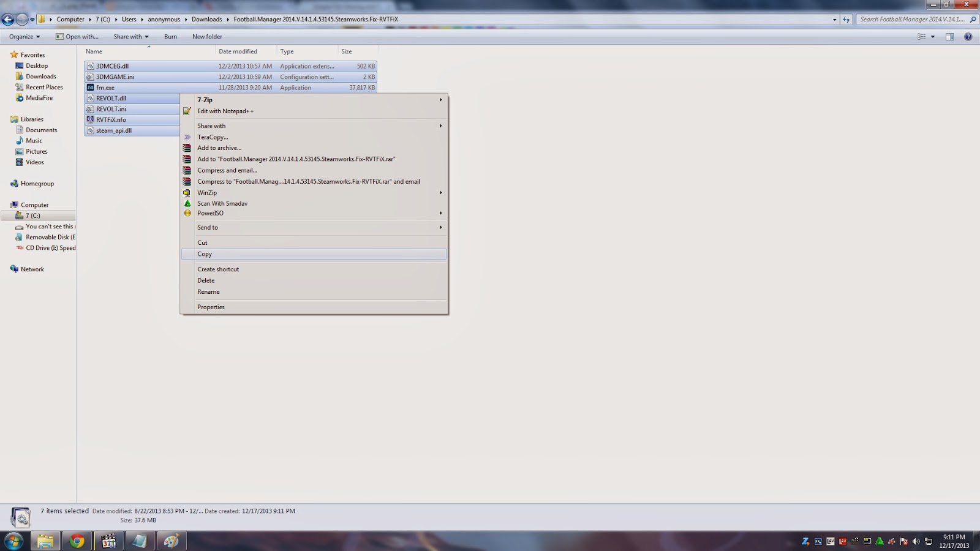Click the Smadav icon in context menu
Viewport: 980px width, 551px height.
point(187,203)
